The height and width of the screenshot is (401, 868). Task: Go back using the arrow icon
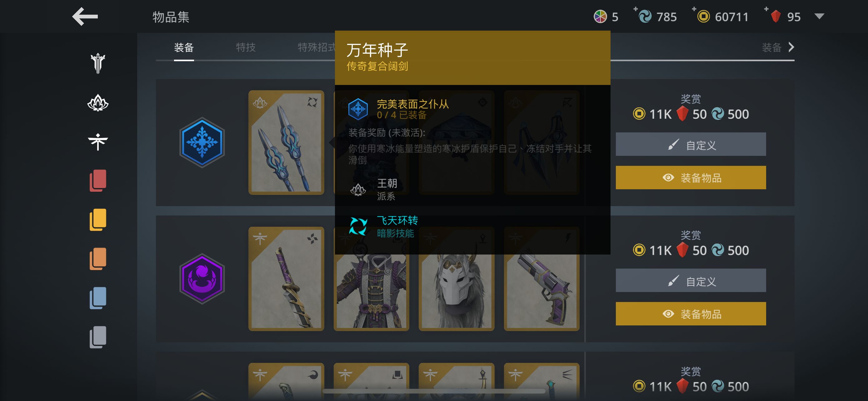[85, 17]
